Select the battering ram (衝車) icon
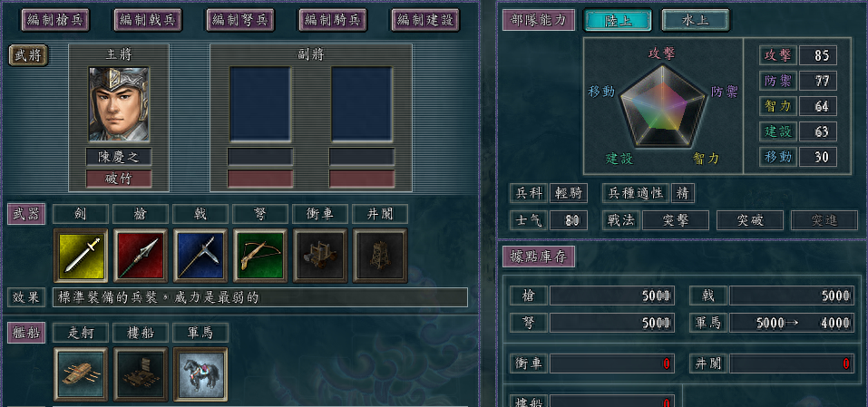The width and height of the screenshot is (868, 407). click(320, 256)
